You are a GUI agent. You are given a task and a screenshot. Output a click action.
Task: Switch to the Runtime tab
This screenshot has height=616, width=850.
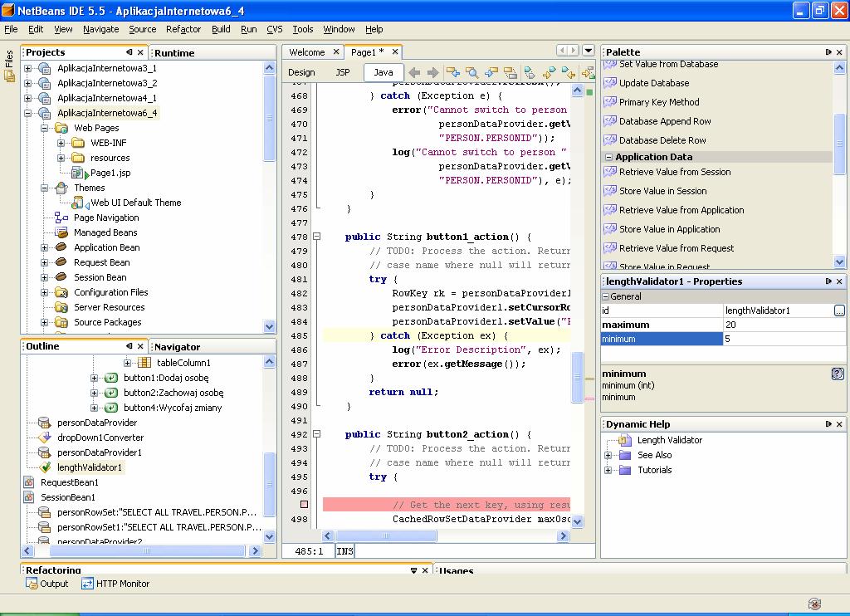click(174, 52)
